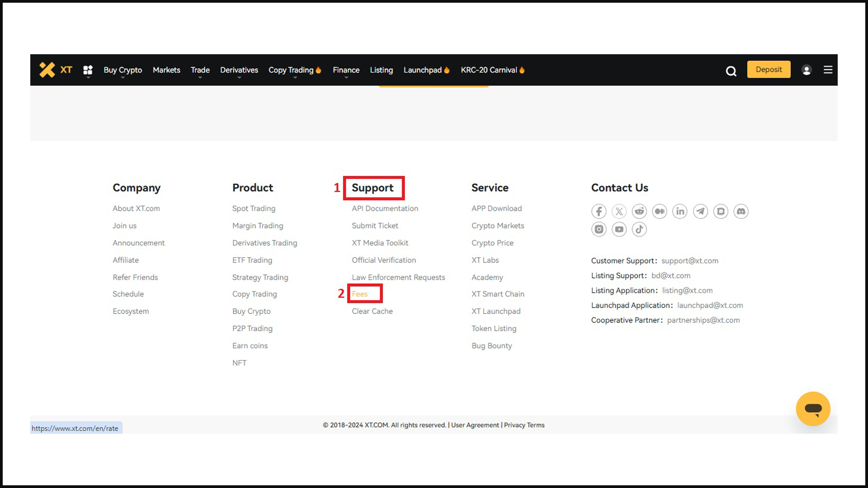Open the search magnifier icon
The width and height of the screenshot is (868, 488).
coord(731,71)
